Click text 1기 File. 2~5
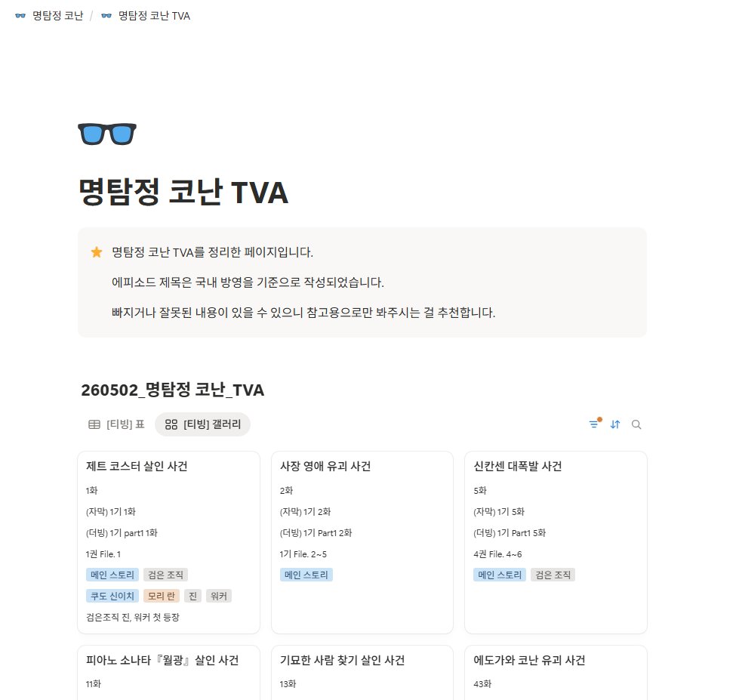 click(x=303, y=554)
